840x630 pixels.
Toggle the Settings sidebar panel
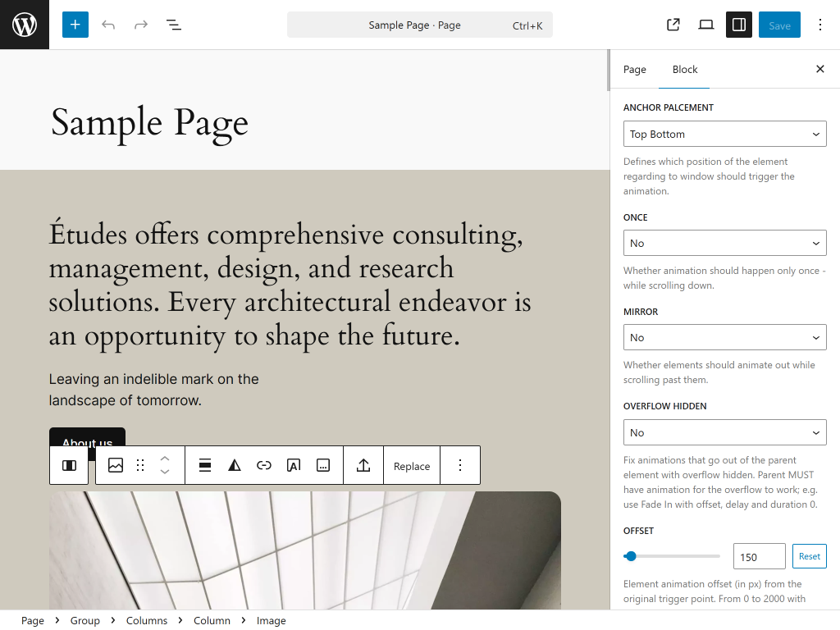pyautogui.click(x=739, y=25)
